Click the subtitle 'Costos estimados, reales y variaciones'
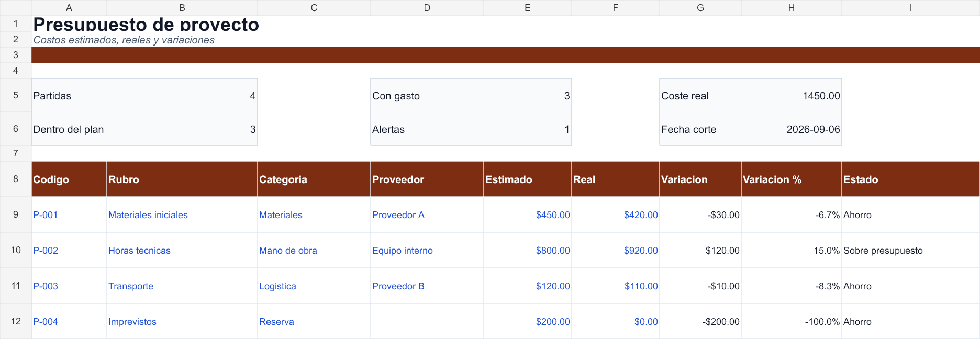Screen dimensions: 980x339 click(124, 40)
